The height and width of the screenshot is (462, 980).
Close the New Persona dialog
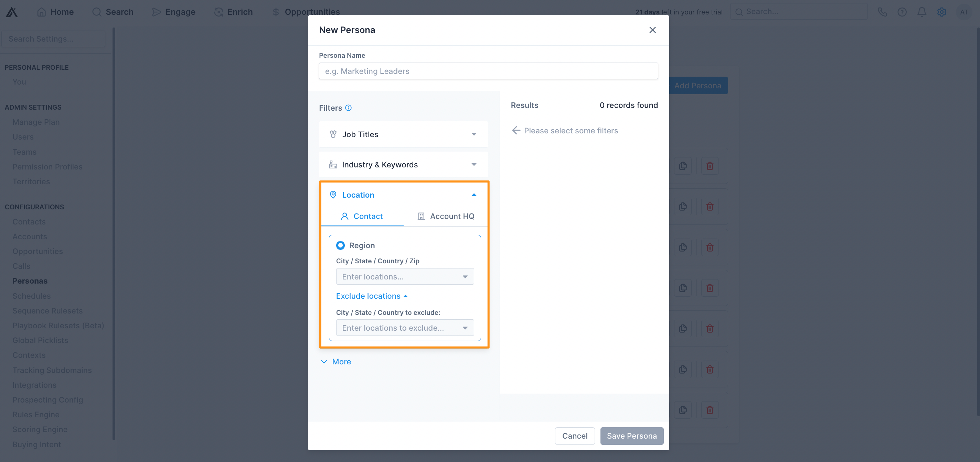(652, 30)
